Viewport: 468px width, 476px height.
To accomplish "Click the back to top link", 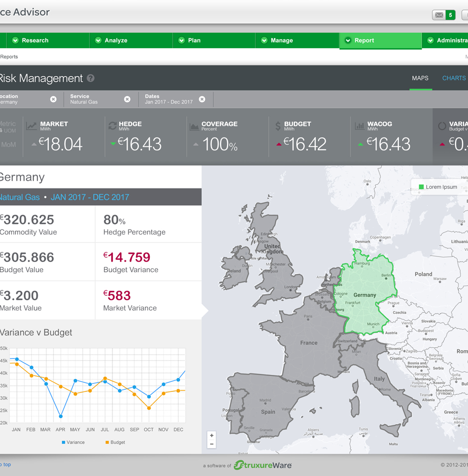I will pos(5,465).
